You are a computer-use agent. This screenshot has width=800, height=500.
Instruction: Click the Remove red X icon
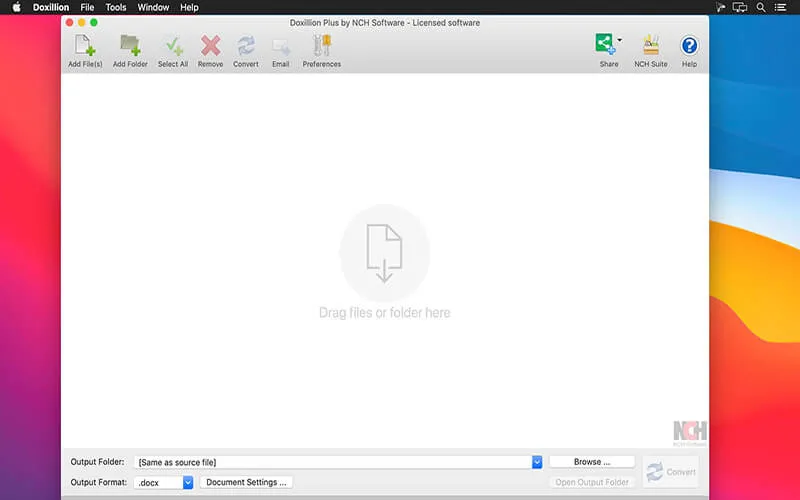[210, 46]
